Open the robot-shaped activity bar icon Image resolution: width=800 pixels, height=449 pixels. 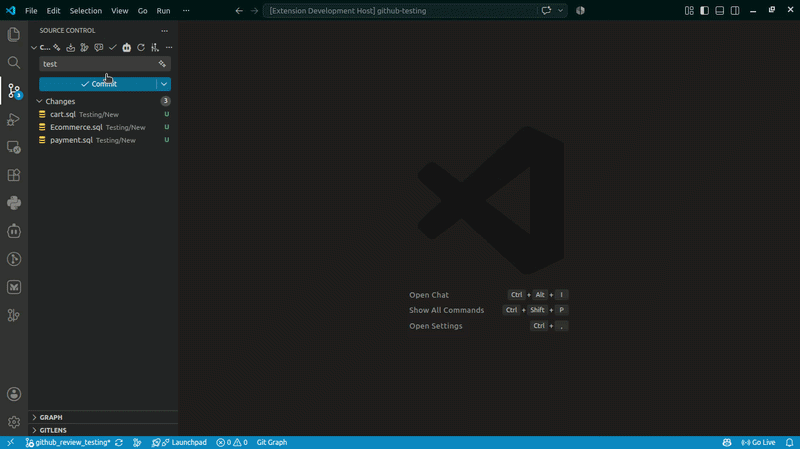[x=14, y=231]
